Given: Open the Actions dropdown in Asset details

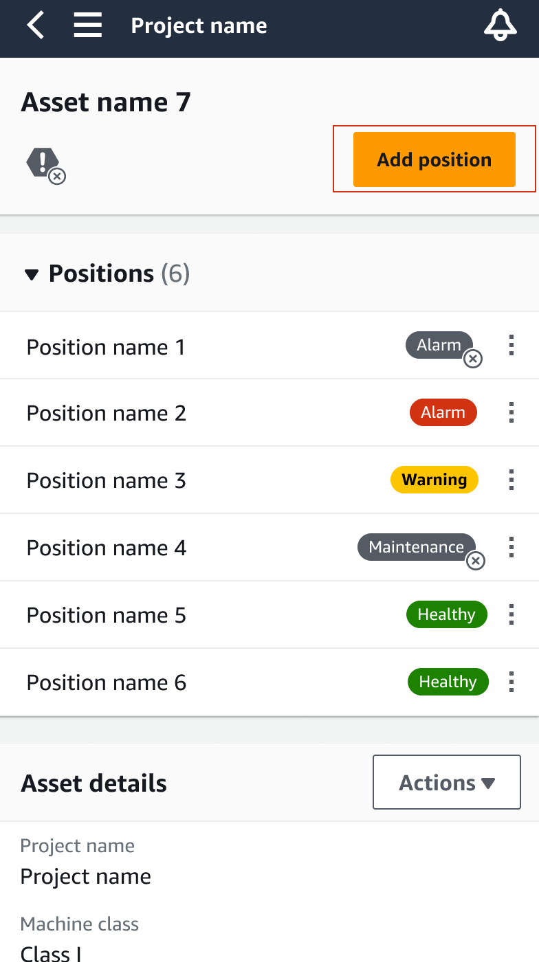Looking at the screenshot, I should 446,782.
